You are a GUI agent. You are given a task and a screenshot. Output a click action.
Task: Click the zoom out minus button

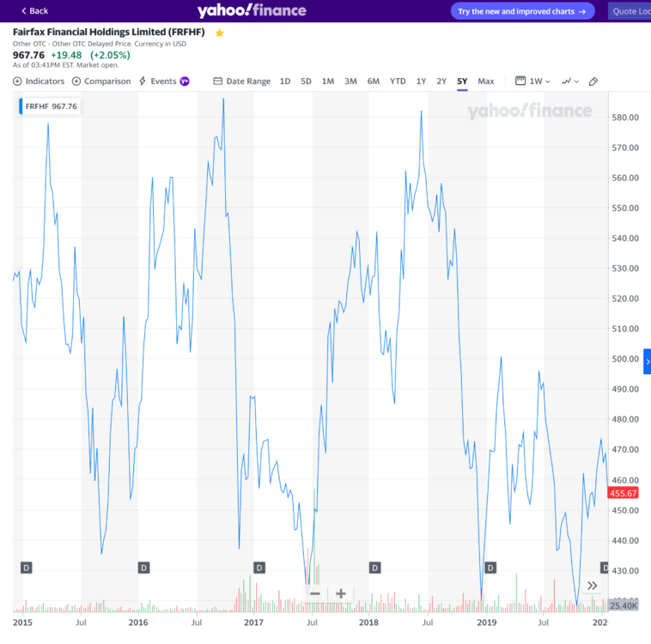315,593
